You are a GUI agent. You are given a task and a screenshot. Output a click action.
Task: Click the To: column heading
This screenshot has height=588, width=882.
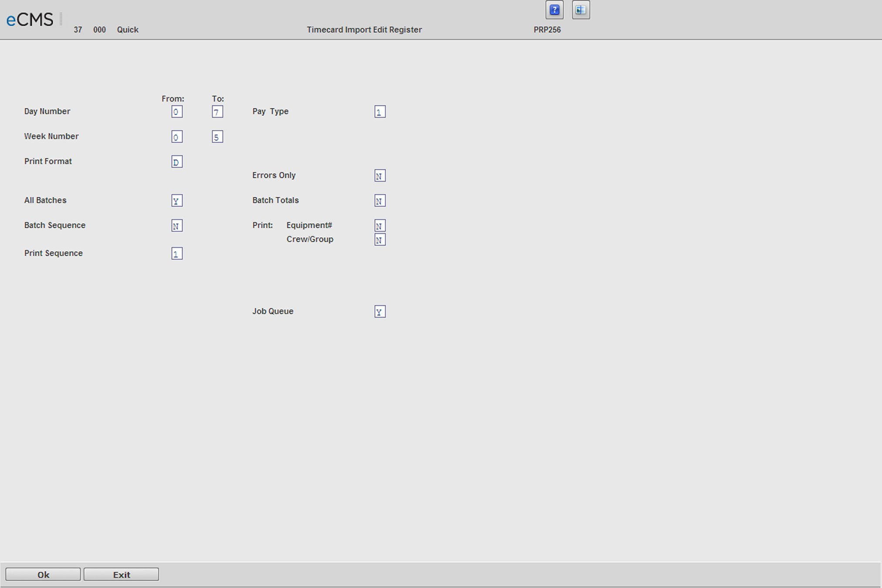[x=218, y=99]
